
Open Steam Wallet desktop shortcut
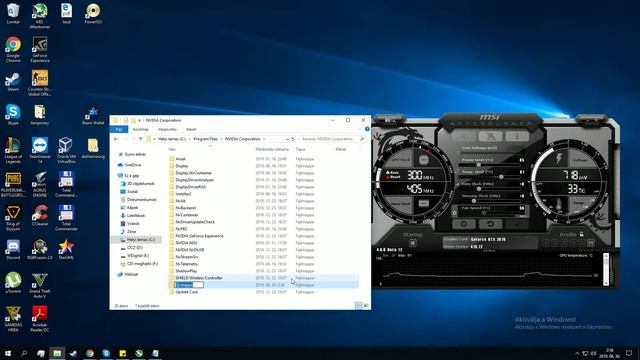(x=93, y=116)
